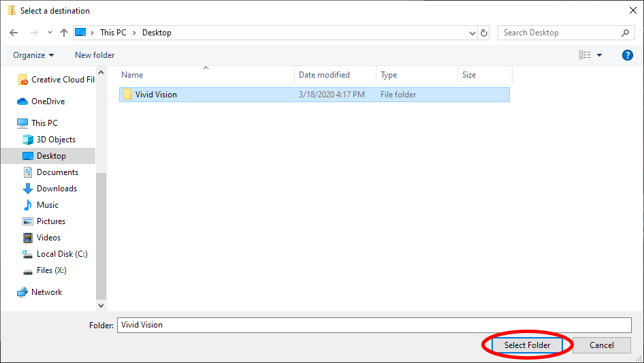Open Creative Cloud Files in sidebar
Viewport: 644px width, 363px height.
coord(57,80)
